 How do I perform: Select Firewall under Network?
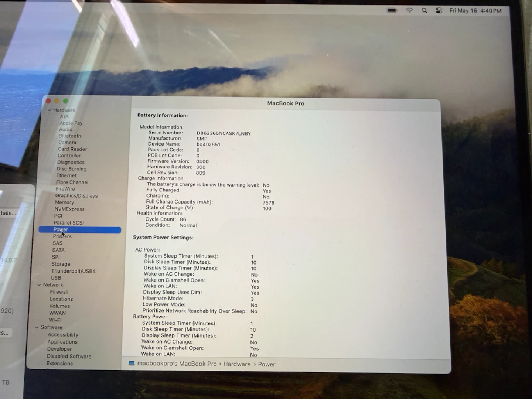click(59, 292)
